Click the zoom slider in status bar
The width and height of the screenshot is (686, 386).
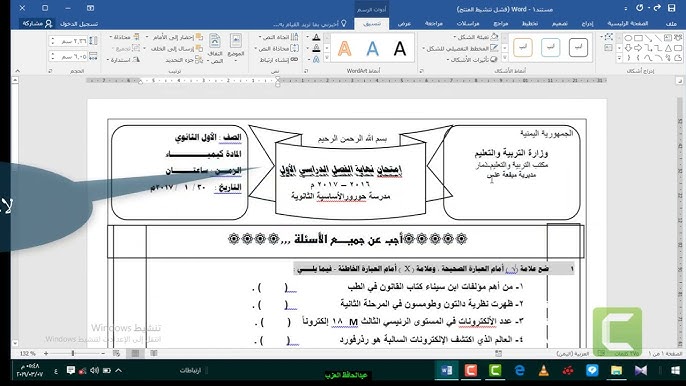(x=73, y=353)
